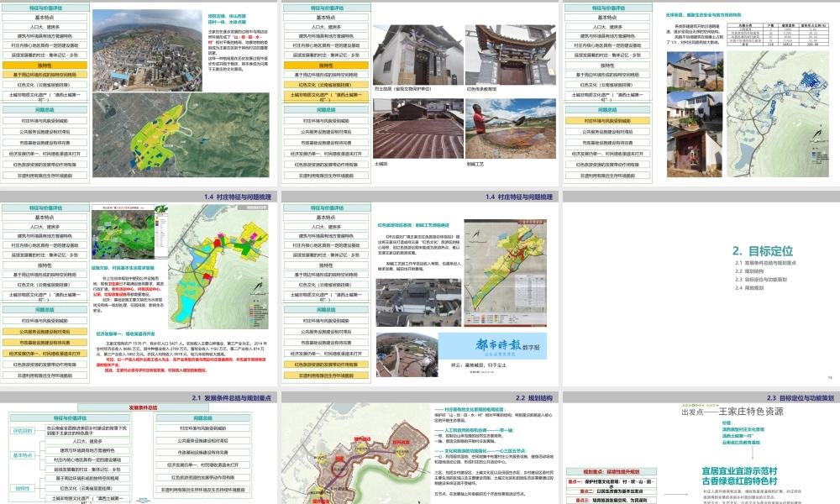Viewport: 840px width, 504px height.
Task: Select the red-door house photo on the third slide
Action: click(695, 155)
